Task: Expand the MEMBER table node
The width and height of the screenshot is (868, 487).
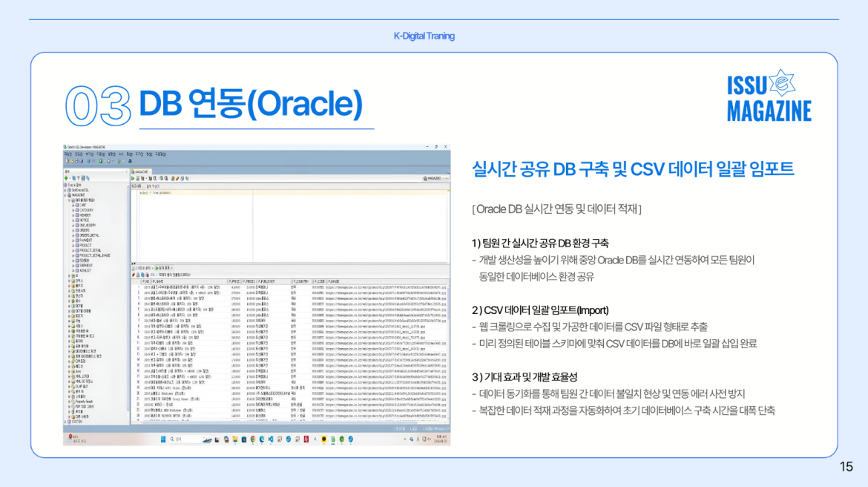Action: (73, 215)
